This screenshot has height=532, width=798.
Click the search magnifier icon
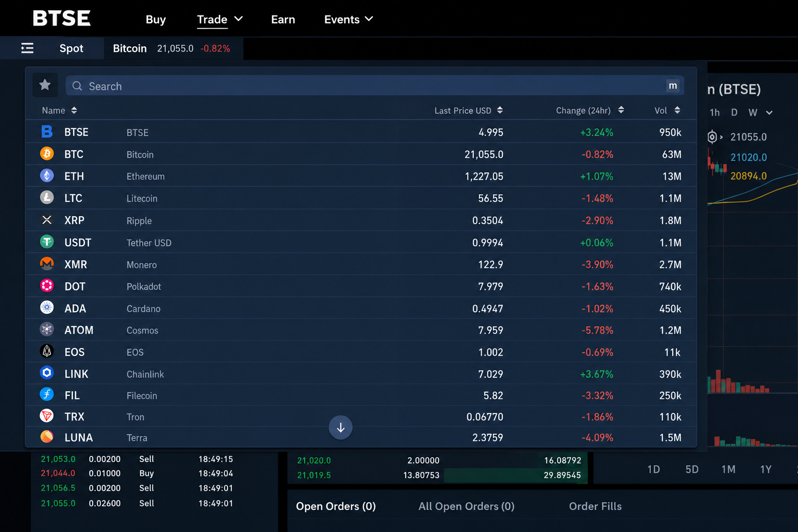(x=77, y=86)
